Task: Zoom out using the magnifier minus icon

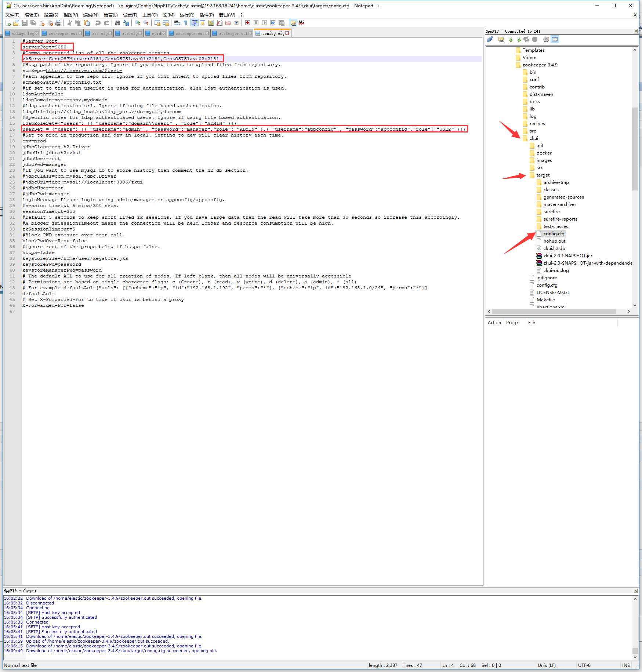Action: 146,23
